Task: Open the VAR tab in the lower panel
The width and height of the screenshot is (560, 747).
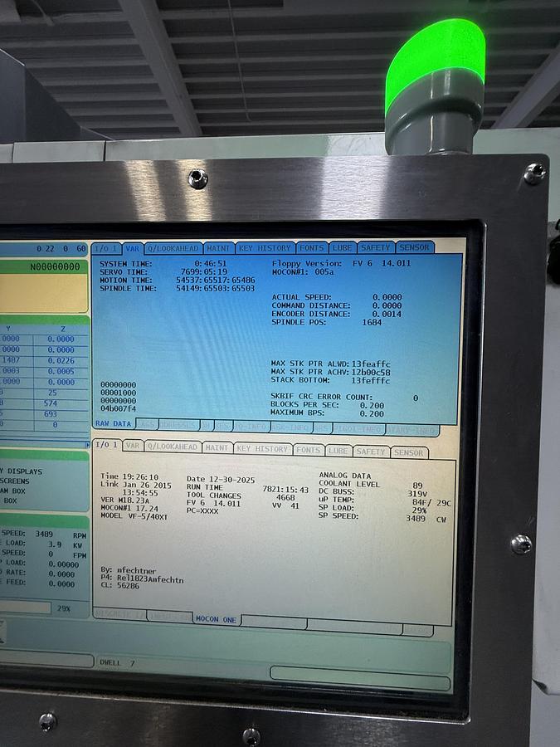Action: pyautogui.click(x=133, y=446)
